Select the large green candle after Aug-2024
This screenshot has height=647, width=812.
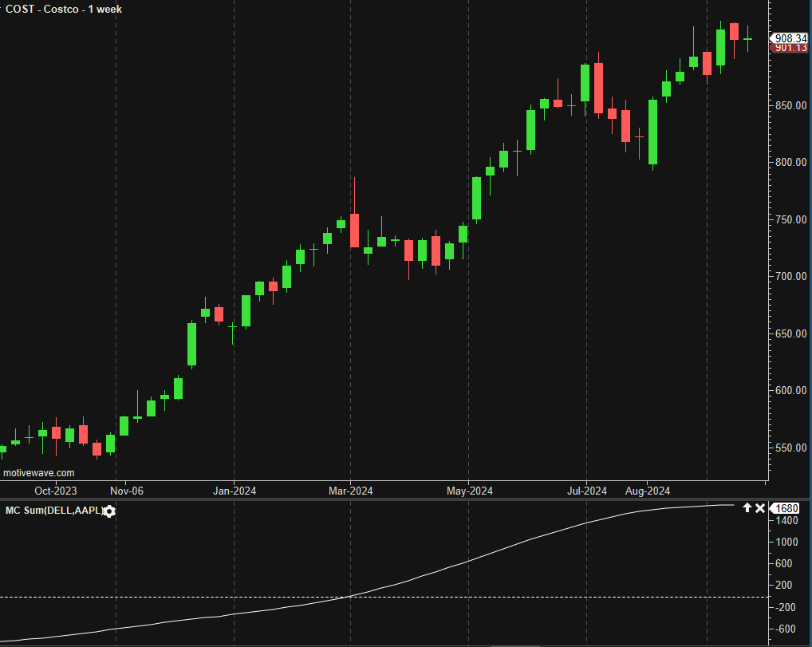pyautogui.click(x=653, y=132)
